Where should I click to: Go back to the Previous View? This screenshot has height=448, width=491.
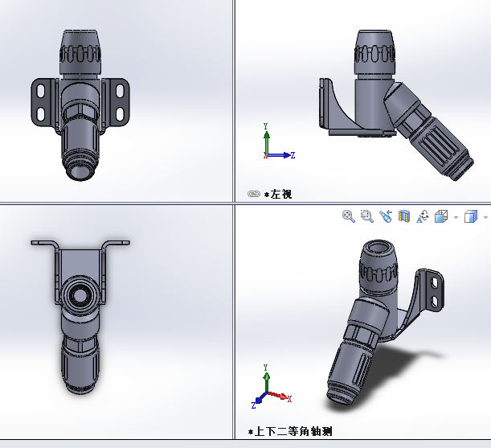[x=386, y=216]
